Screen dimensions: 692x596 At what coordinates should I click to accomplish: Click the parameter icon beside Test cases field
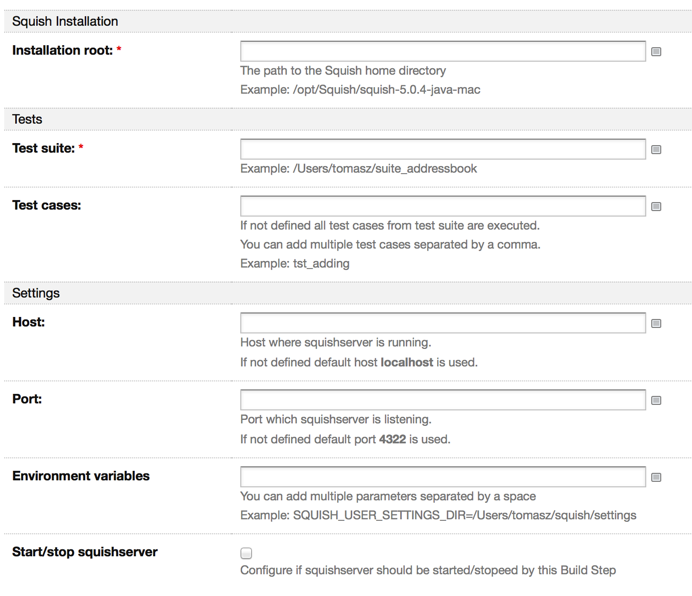[x=656, y=207]
